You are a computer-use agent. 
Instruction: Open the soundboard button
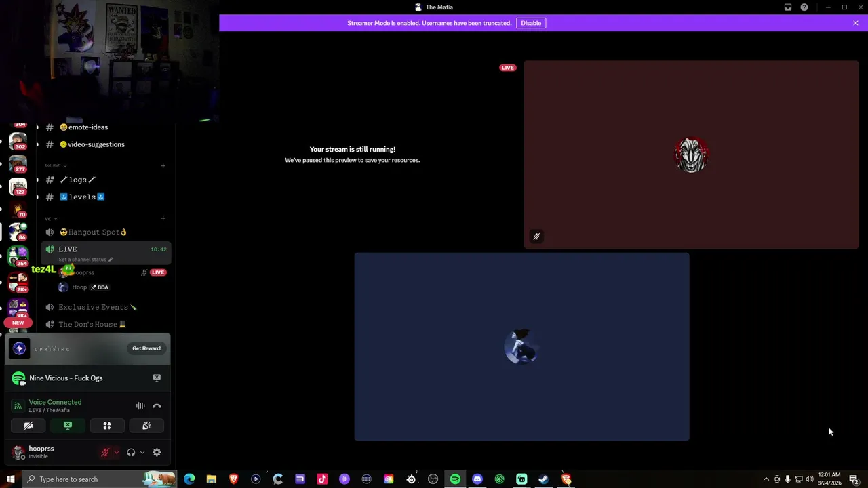pyautogui.click(x=146, y=426)
